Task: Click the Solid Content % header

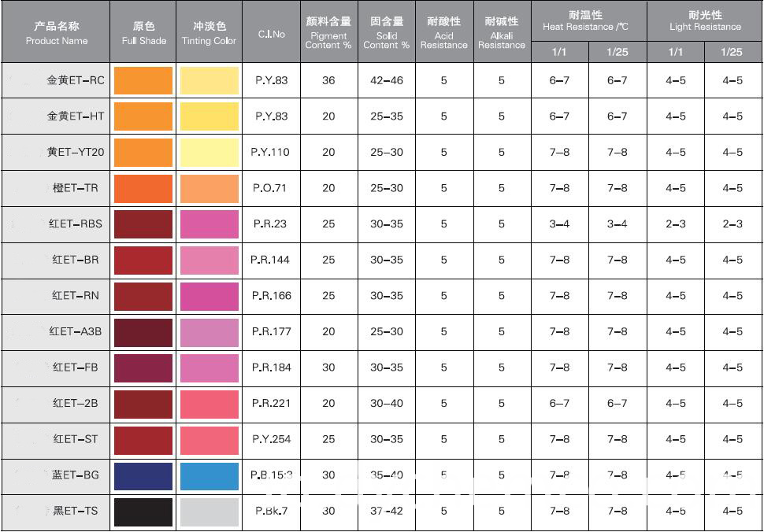Action: pos(387,32)
